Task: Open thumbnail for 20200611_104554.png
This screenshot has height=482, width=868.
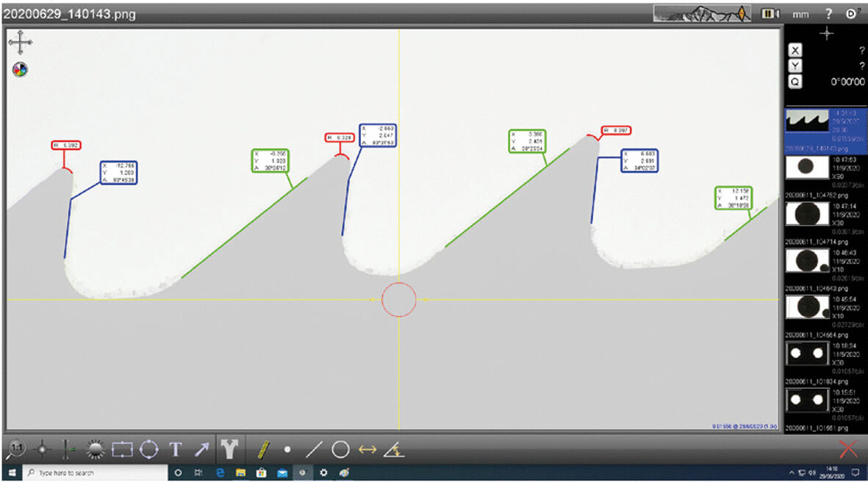Action: point(806,307)
